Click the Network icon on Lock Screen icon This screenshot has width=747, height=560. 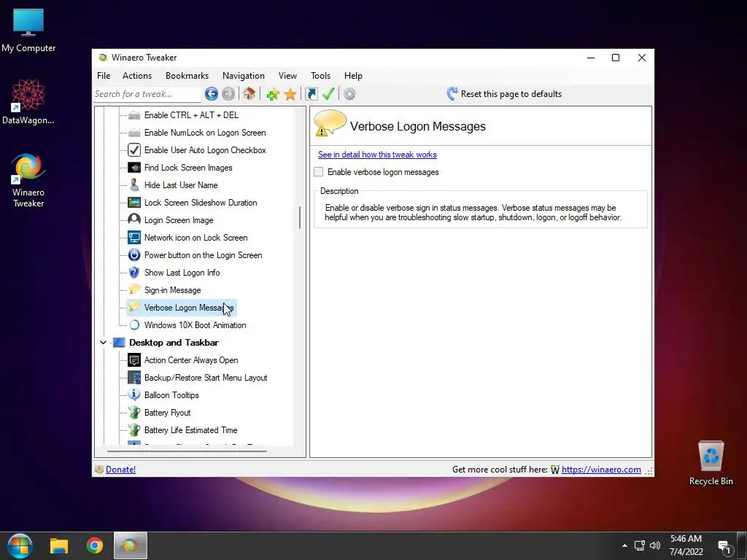pyautogui.click(x=134, y=237)
